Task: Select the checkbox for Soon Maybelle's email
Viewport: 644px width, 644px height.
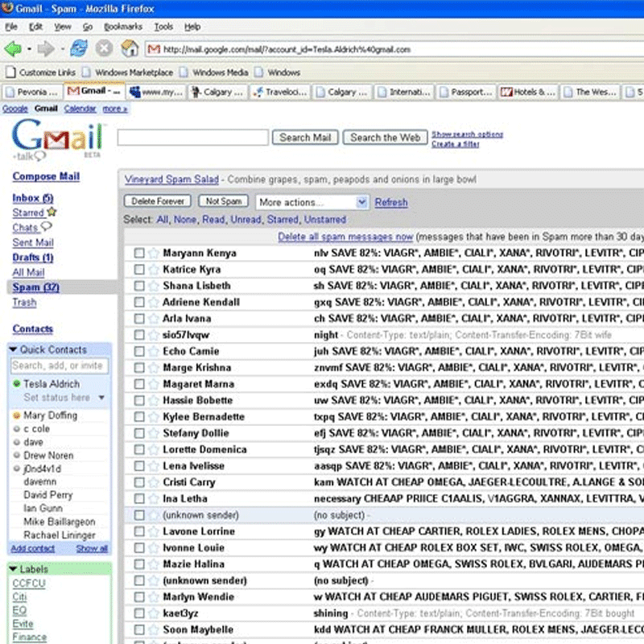Action: (139, 630)
